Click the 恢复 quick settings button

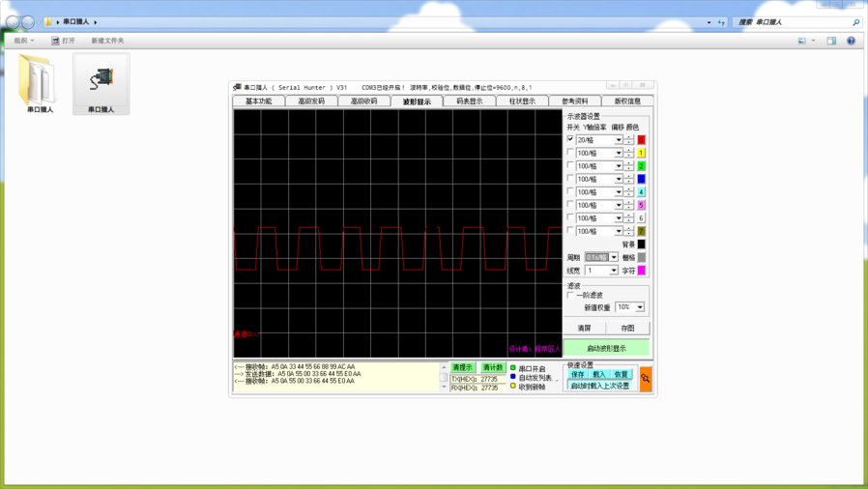pyautogui.click(x=621, y=375)
